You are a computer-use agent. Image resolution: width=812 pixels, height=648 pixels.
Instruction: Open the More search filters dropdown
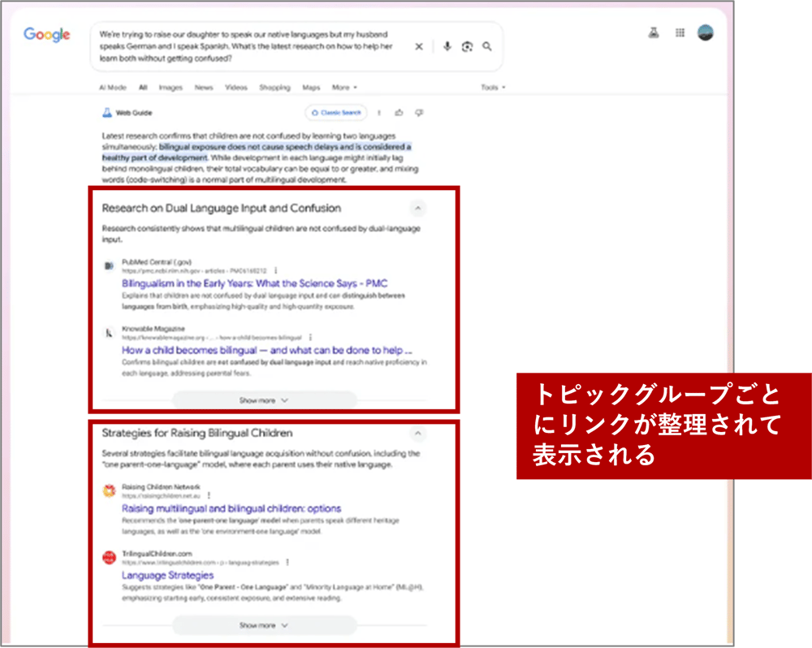(343, 88)
